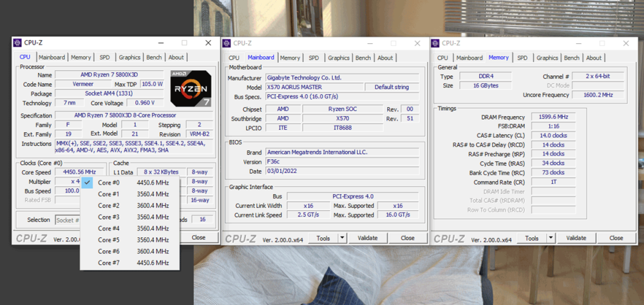The width and height of the screenshot is (644, 305).
Task: Choose Core #3 from the popup menu
Action: point(130,217)
